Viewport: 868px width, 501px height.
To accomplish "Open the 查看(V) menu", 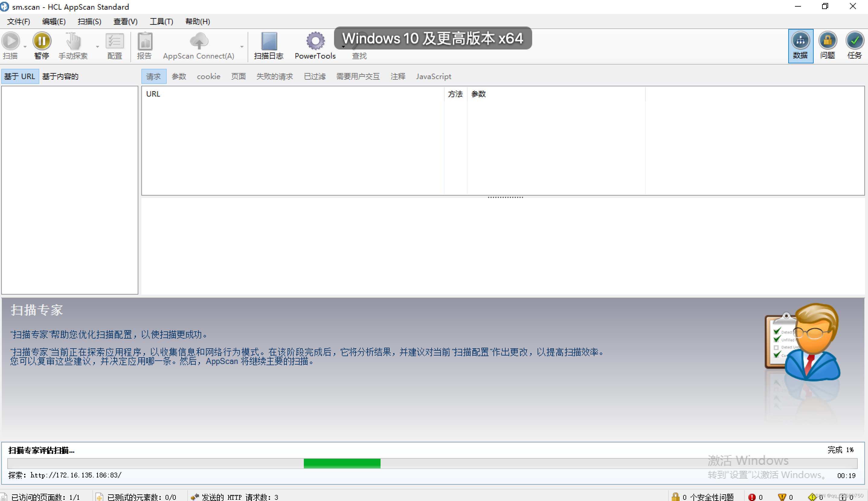I will pyautogui.click(x=125, y=21).
